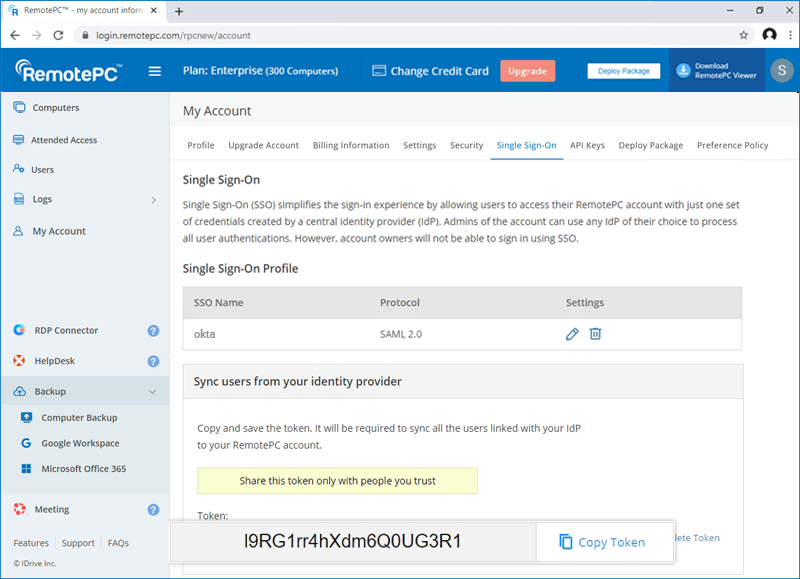
Task: Click the user avatar S icon
Action: pos(777,71)
